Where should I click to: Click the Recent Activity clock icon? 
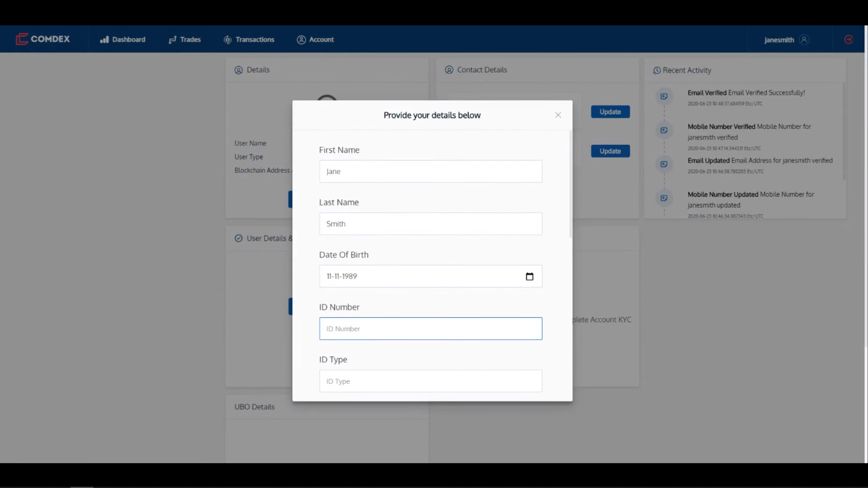click(x=657, y=71)
